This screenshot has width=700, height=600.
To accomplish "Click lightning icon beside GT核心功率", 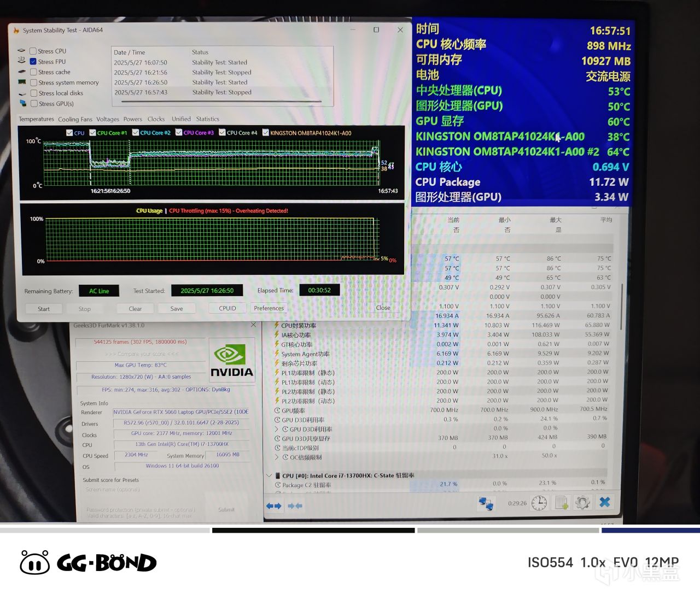I will pyautogui.click(x=277, y=344).
